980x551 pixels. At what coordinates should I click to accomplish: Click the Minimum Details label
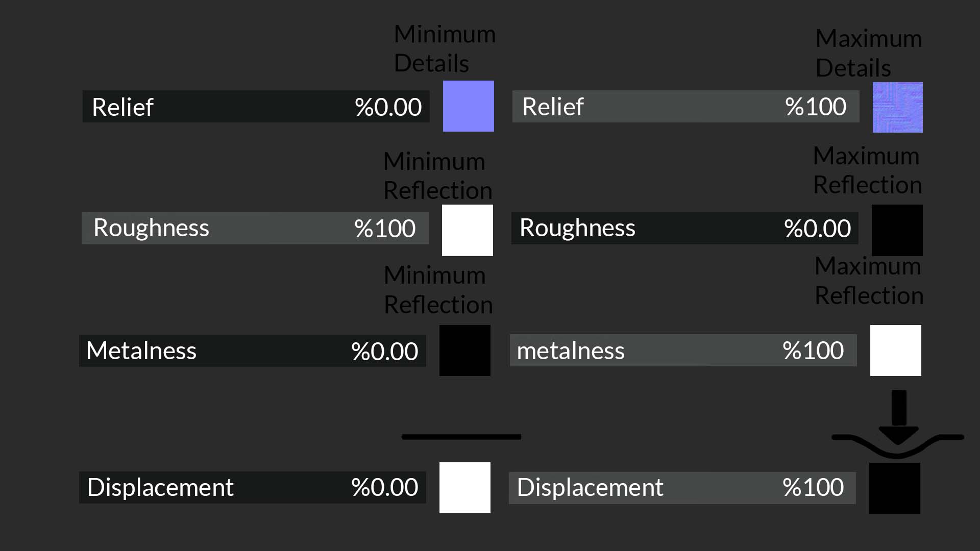point(445,49)
